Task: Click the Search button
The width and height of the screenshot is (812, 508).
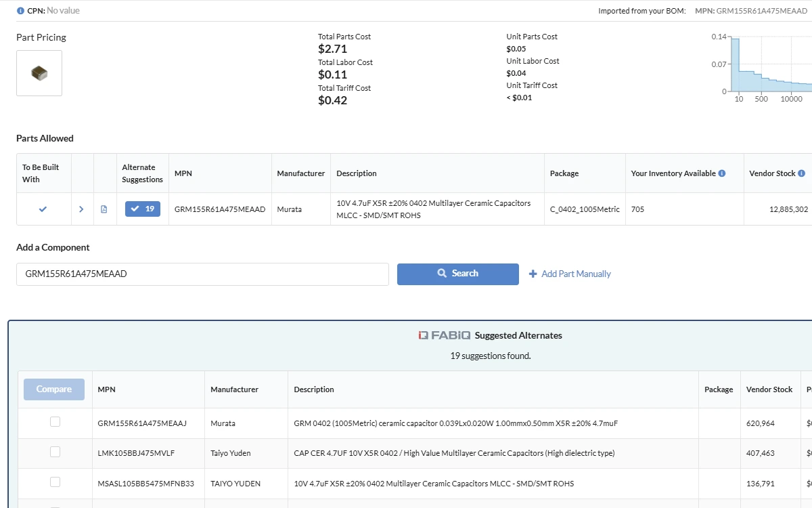Action: click(x=458, y=274)
